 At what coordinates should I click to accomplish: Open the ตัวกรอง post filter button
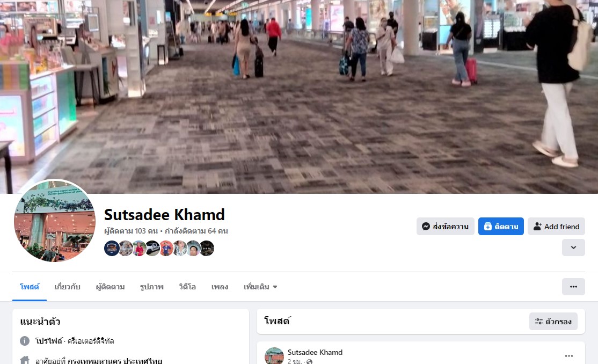553,322
